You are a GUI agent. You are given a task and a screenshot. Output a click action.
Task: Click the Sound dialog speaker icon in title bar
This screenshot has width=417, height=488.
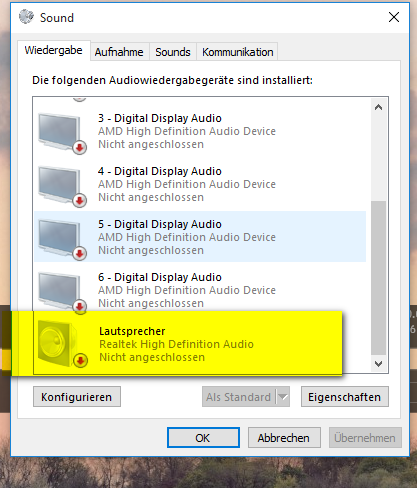pyautogui.click(x=26, y=17)
